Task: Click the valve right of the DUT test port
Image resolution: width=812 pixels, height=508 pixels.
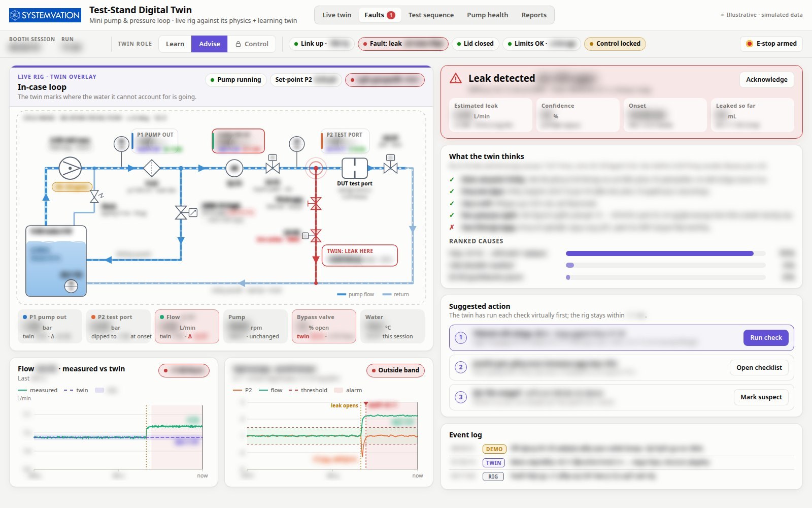Action: click(x=390, y=165)
